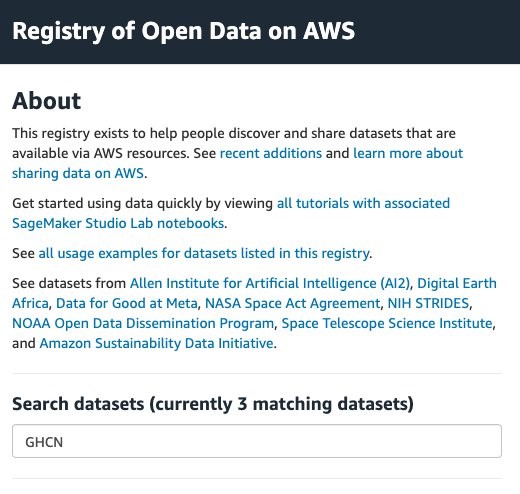Screen dimensions: 520x494
Task: Click the 'Get started using data quickly' text
Action: (x=142, y=203)
